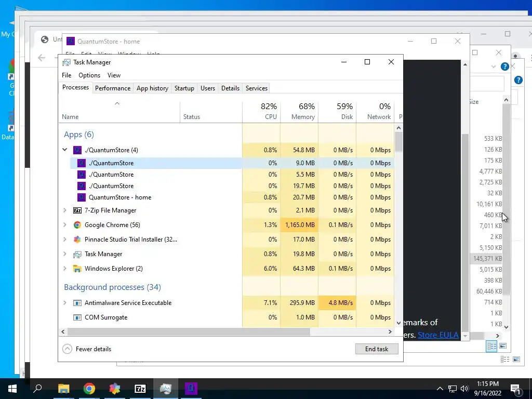Click the Task Manager horizontal scrollbar
Viewport: 532px width, 399px height.
click(189, 331)
